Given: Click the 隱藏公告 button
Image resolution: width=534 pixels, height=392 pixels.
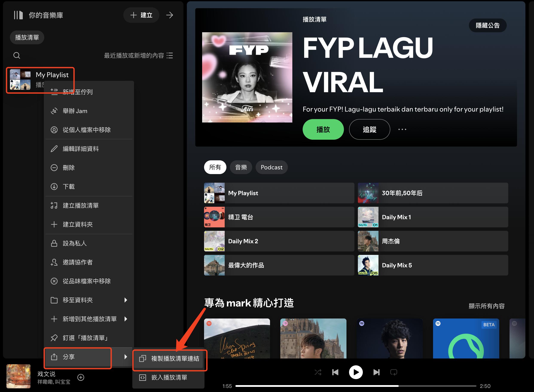Looking at the screenshot, I should click(x=488, y=25).
